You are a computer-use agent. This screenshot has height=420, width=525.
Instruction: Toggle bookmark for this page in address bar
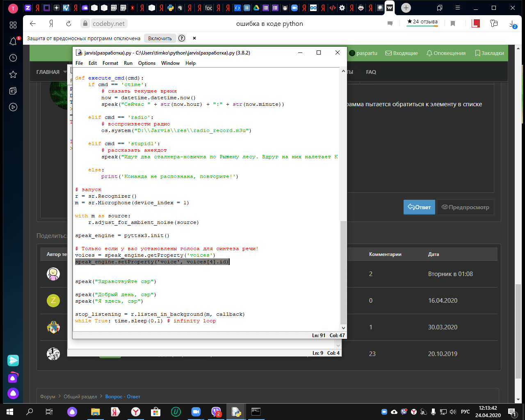[x=453, y=24]
